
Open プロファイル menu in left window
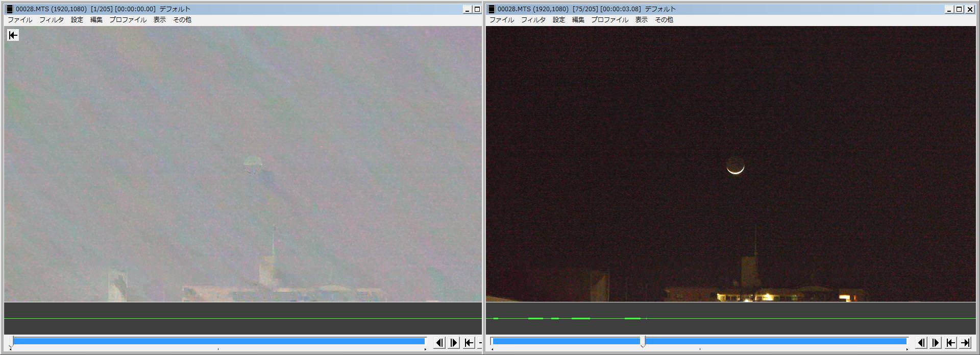tap(128, 20)
